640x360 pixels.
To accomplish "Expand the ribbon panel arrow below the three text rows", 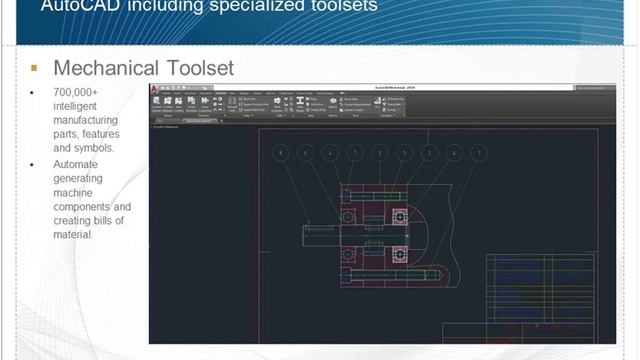I will point(252,115).
